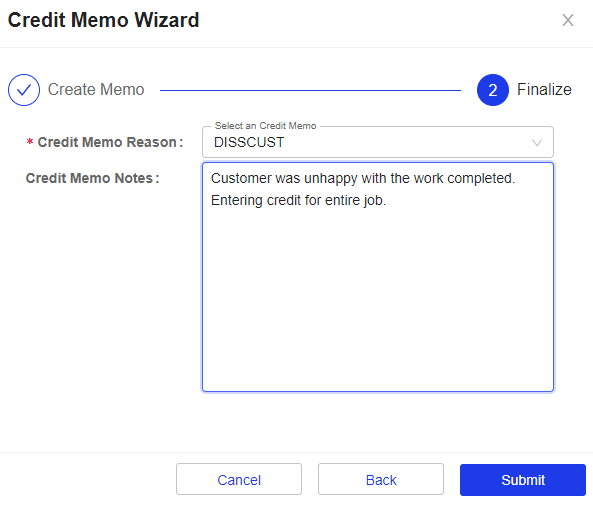Click the Credit Memo Notes label
This screenshot has width=593, height=510.
[x=92, y=178]
